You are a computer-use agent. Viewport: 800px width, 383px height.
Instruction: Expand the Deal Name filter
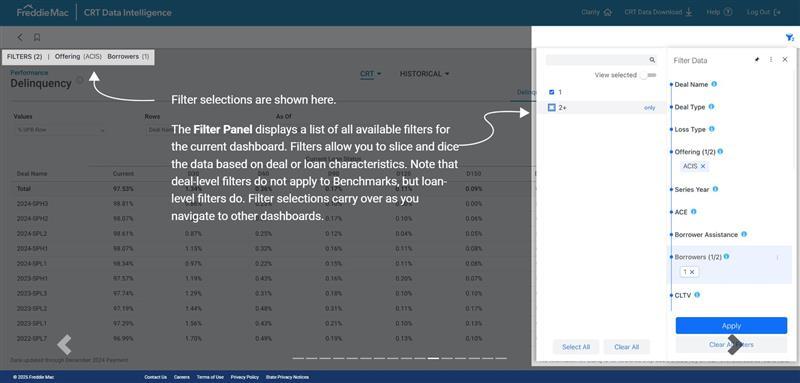click(x=691, y=85)
